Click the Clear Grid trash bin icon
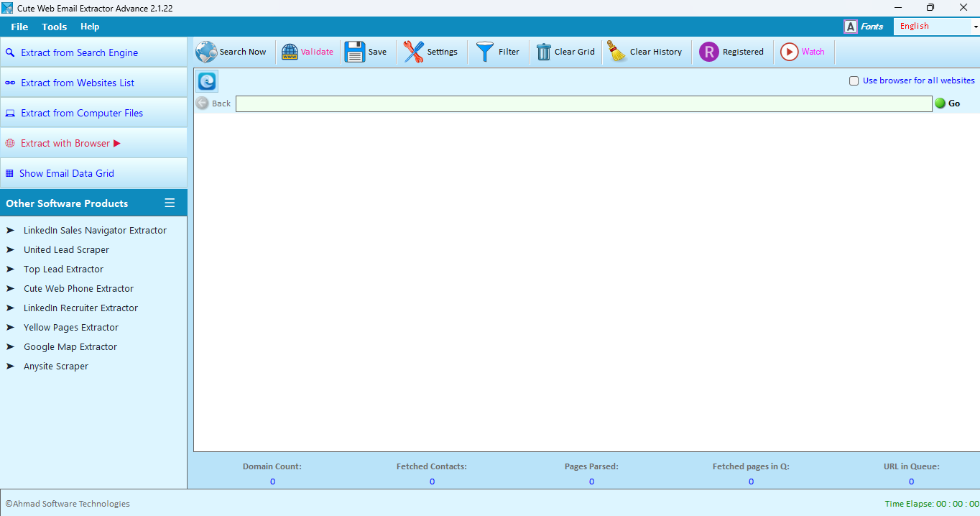 [544, 52]
